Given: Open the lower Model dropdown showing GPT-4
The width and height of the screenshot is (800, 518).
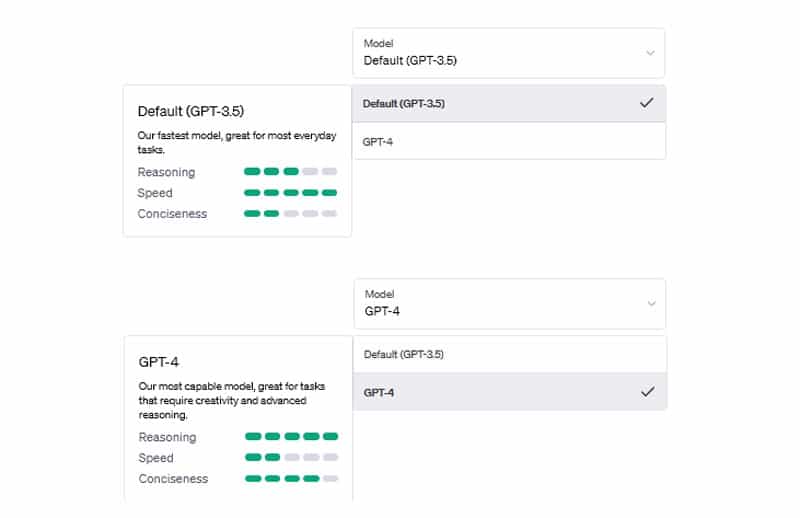Looking at the screenshot, I should (510, 304).
